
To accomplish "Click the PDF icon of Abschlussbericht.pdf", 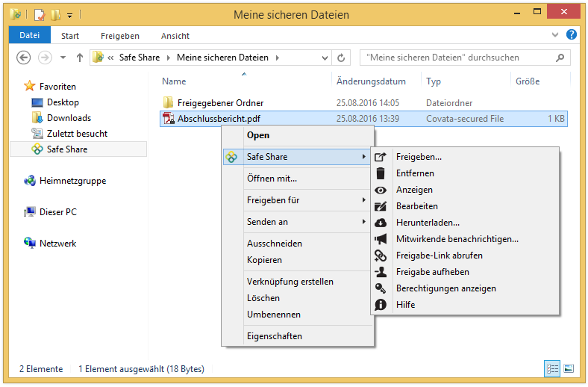I will [x=169, y=119].
